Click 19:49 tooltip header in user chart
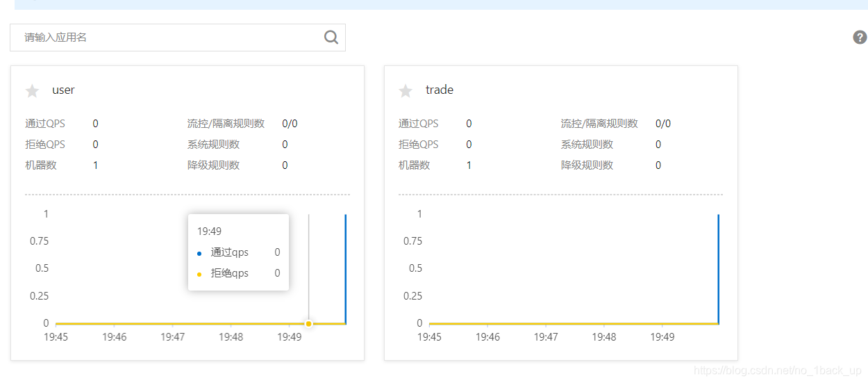Viewport: 868px width, 383px height. (x=209, y=231)
